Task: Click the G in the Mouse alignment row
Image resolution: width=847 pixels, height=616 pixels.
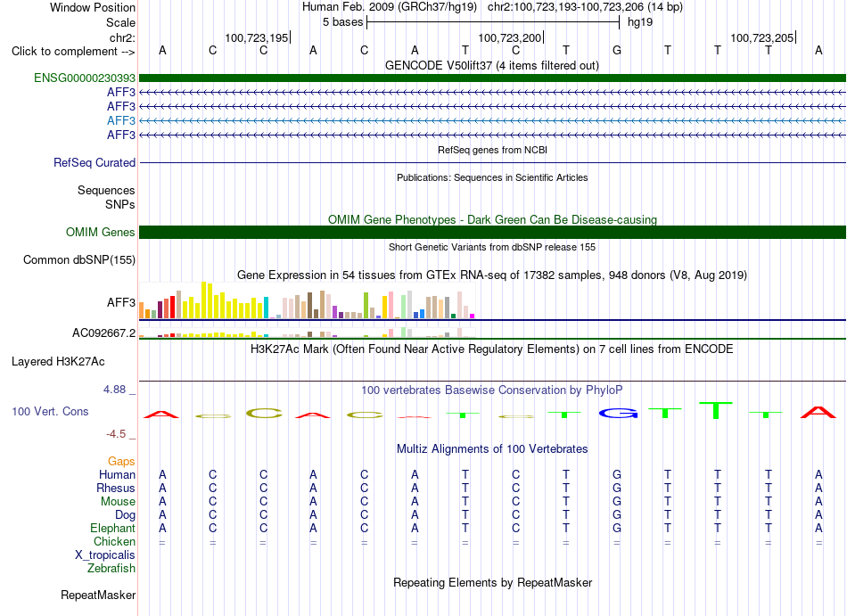Action: [617, 502]
